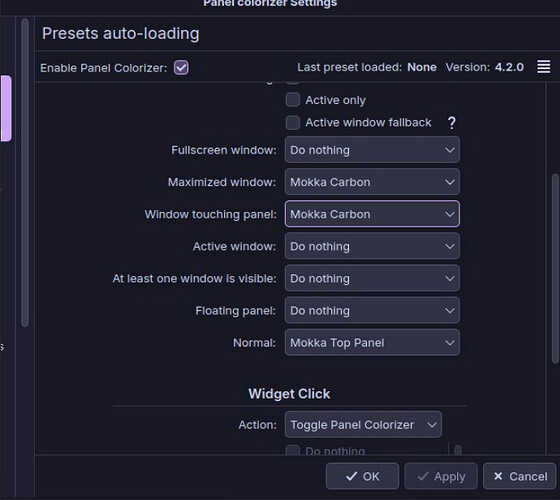Tick the partially hidden Do nothing checkbox
The image size is (560, 500).
[292, 450]
